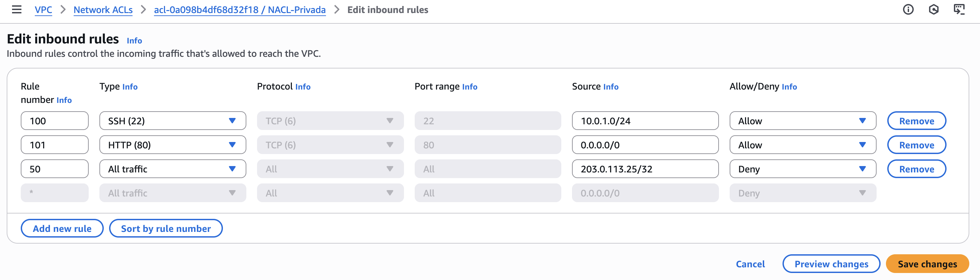Click the source field with 203.0.113.25/32
The image size is (980, 280).
(x=645, y=169)
